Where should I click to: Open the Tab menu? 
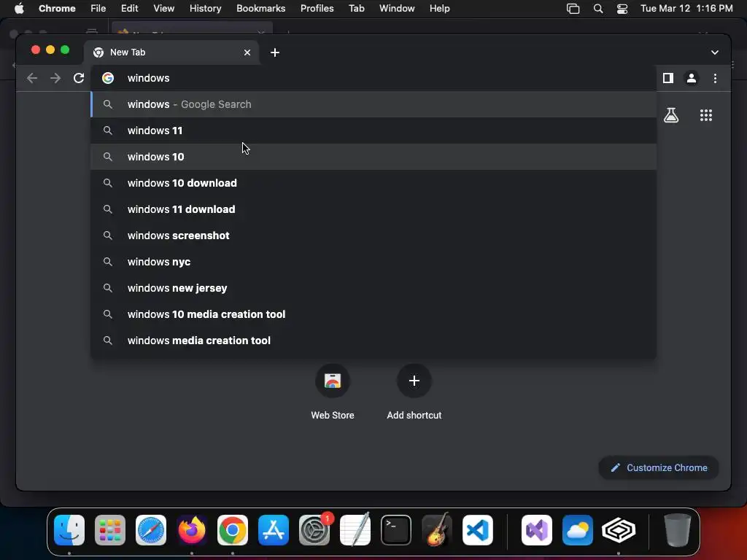point(356,9)
